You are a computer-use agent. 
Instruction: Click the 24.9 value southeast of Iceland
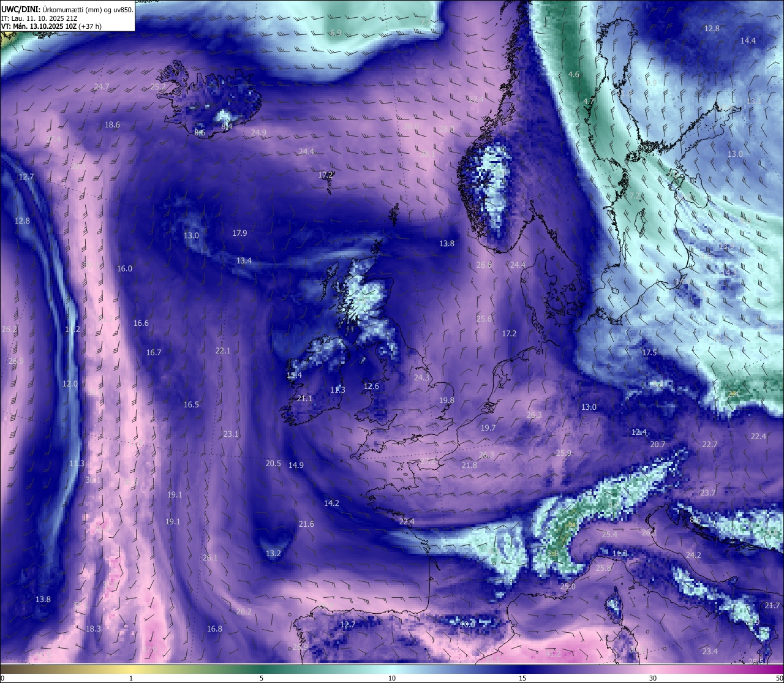tap(258, 132)
